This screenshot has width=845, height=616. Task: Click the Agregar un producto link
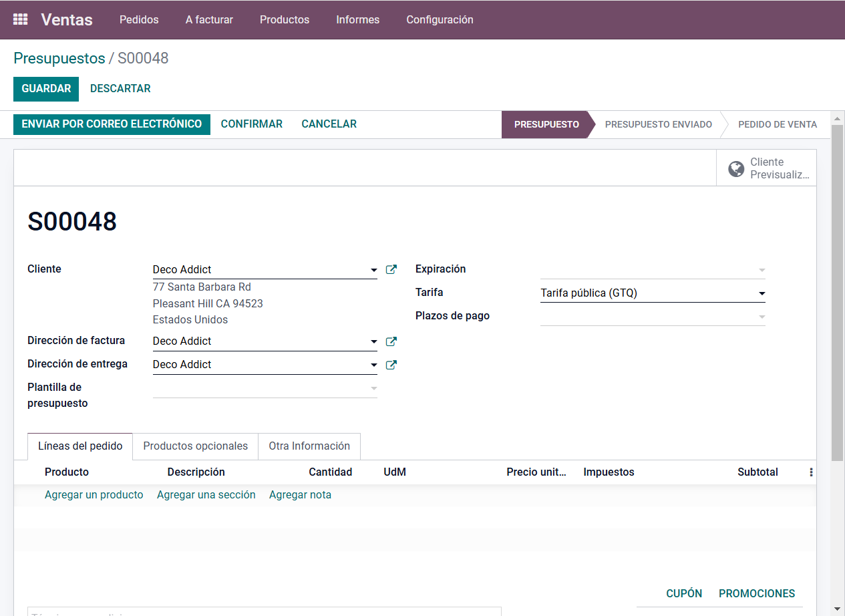(x=94, y=495)
